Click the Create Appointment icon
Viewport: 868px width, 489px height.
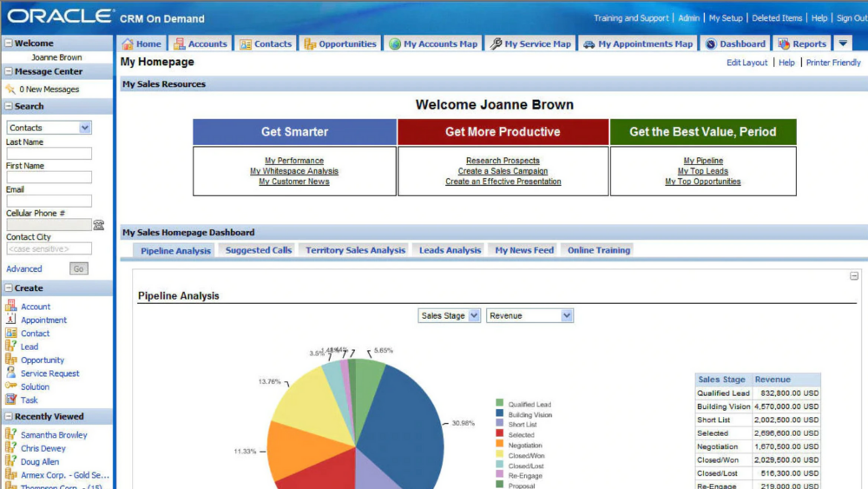[x=11, y=319]
